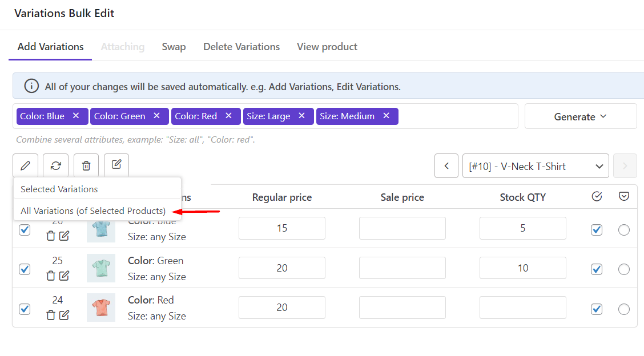Click the pencil bulk edit toolbar icon
The width and height of the screenshot is (644, 356).
(x=25, y=165)
